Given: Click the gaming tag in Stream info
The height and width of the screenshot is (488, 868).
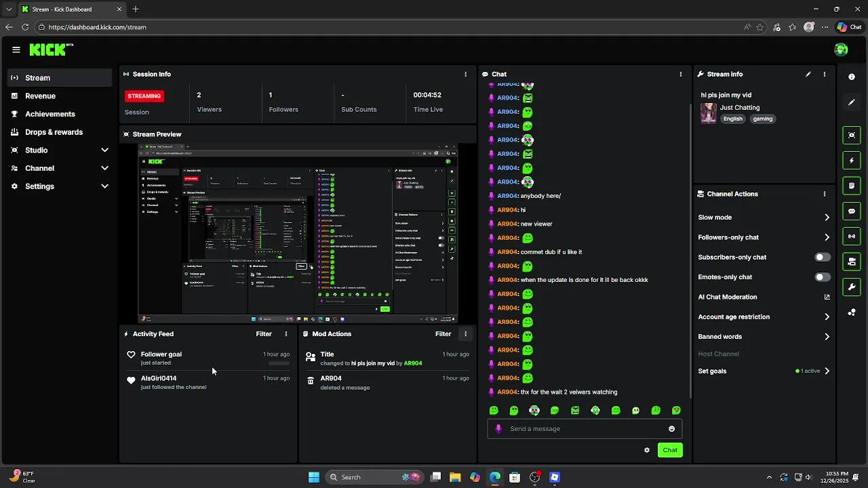Looking at the screenshot, I should pos(763,119).
